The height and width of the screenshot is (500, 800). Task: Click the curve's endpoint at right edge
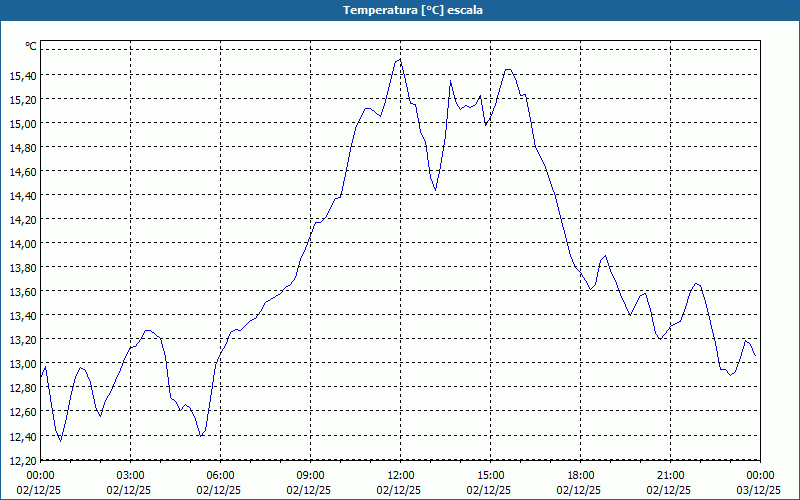pyautogui.click(x=756, y=359)
